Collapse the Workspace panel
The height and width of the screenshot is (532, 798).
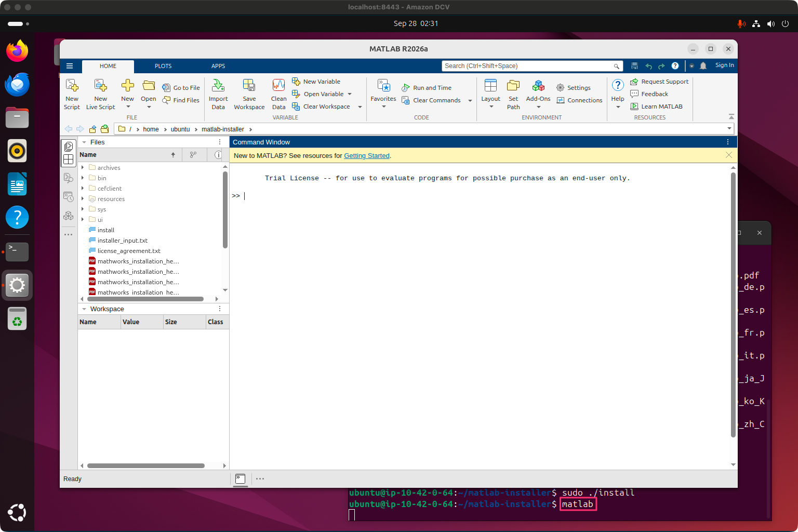tap(84, 309)
